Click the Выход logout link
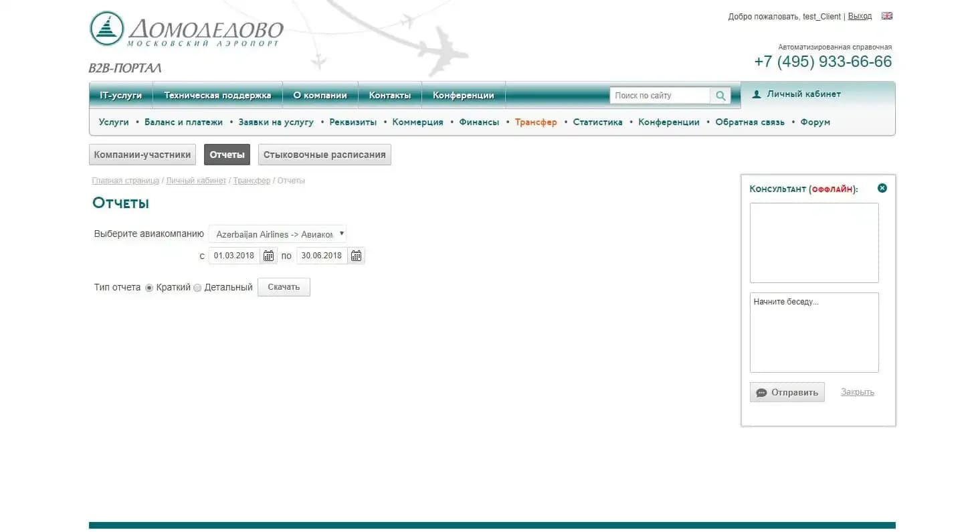Screen dimensions: 980x532 tap(860, 16)
